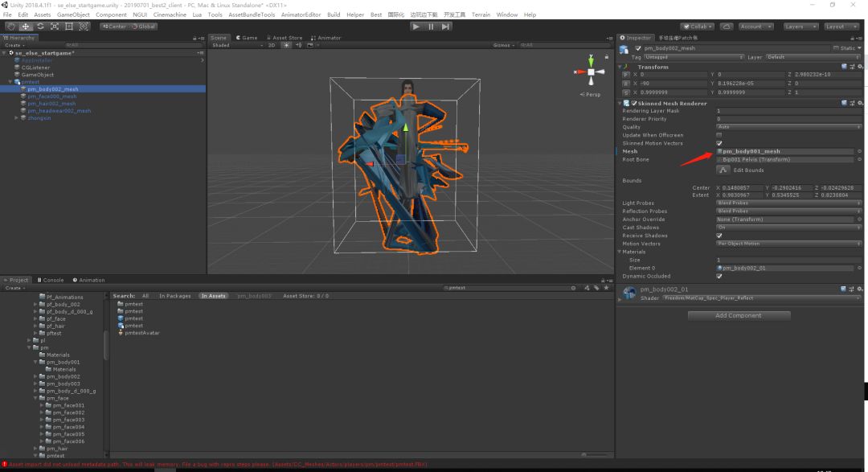Image resolution: width=868 pixels, height=472 pixels.
Task: Select the Rotate tool
Action: coord(40,27)
